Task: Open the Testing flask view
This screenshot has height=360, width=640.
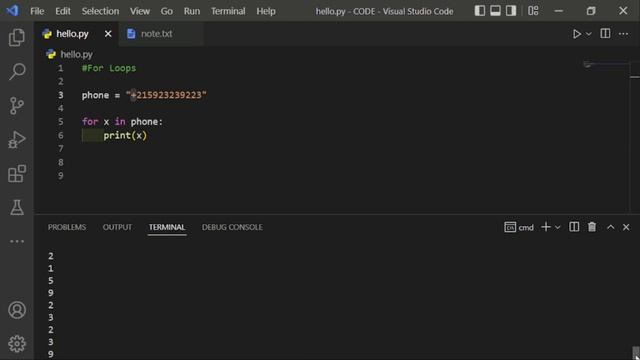Action: (17, 207)
